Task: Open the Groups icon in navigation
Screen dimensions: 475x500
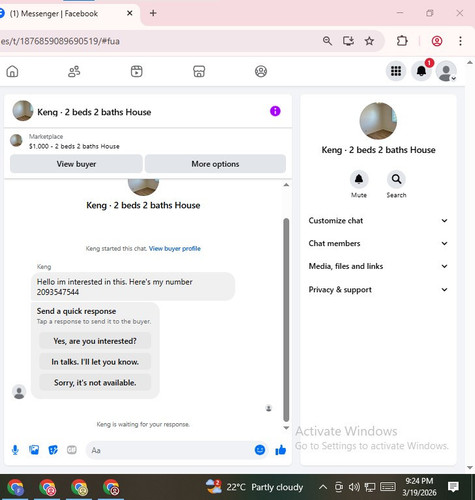Action: tap(261, 71)
